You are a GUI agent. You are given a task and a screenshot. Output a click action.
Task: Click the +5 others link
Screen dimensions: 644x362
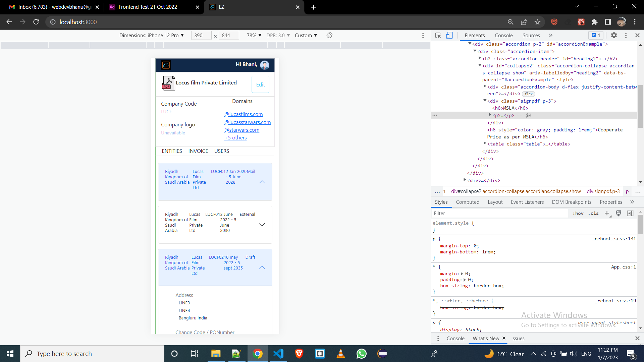pyautogui.click(x=235, y=138)
